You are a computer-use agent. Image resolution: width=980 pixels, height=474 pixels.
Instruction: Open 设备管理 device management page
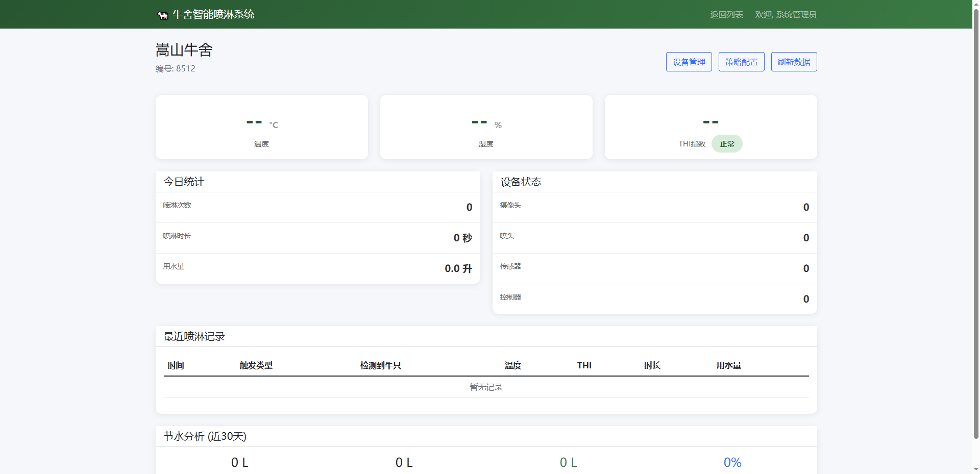[x=689, y=62]
